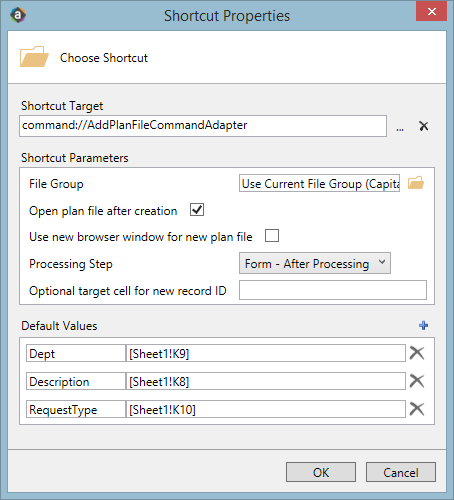Edit the RequestType column name field
The height and width of the screenshot is (500, 454).
tap(76, 409)
